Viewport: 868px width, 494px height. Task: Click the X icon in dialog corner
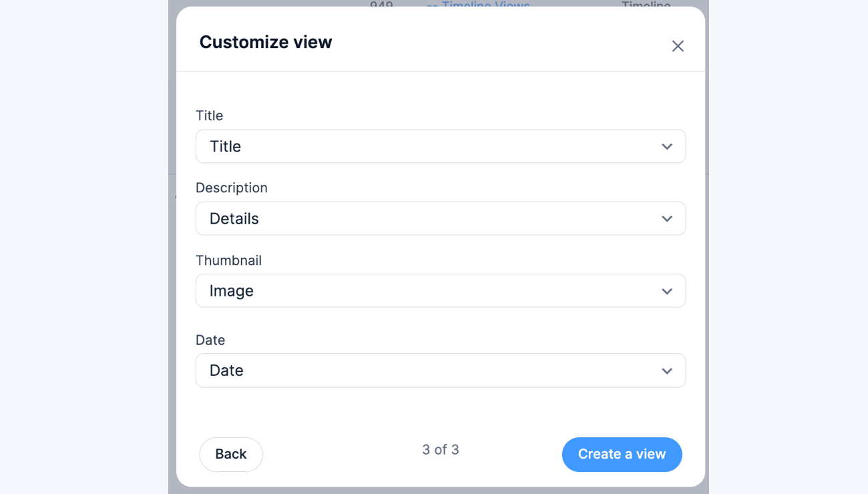pyautogui.click(x=678, y=45)
